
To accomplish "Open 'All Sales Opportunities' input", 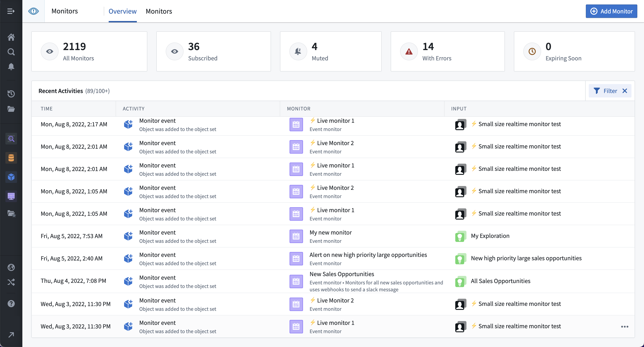I will [500, 281].
